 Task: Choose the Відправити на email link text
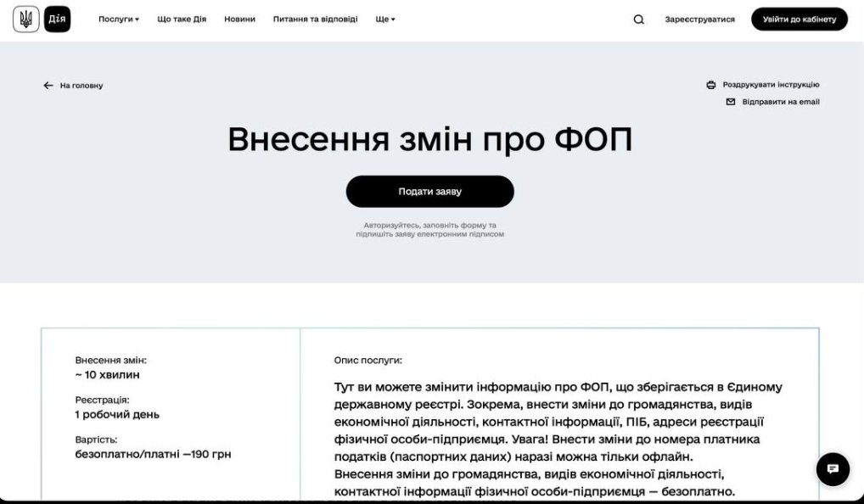[781, 102]
